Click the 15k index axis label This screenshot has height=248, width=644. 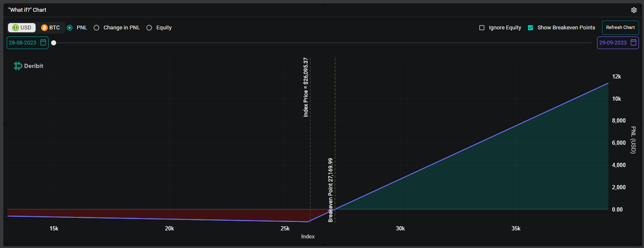(54, 229)
